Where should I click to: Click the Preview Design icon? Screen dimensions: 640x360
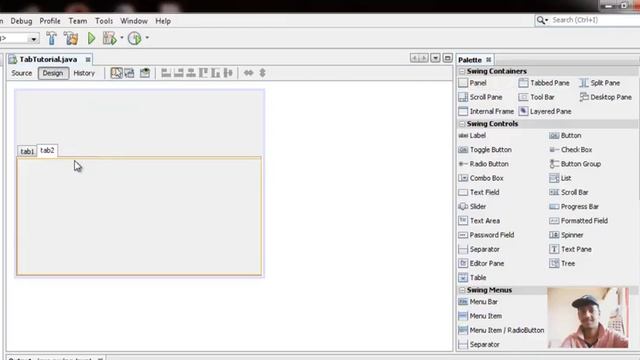click(x=145, y=73)
